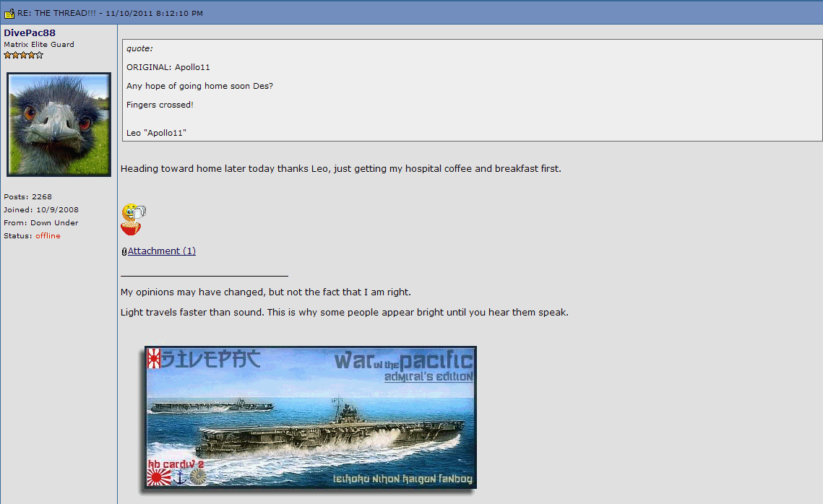Open the Attachment (1) link

coord(162,251)
